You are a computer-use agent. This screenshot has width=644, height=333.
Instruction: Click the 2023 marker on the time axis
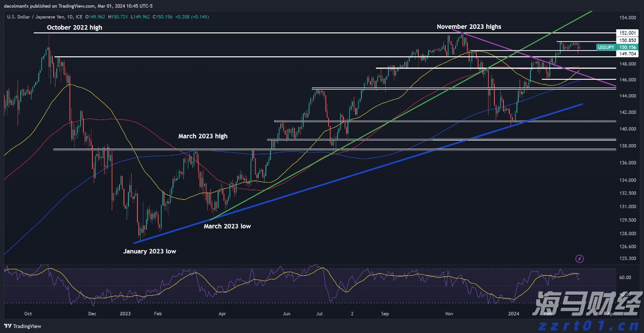pos(125,313)
